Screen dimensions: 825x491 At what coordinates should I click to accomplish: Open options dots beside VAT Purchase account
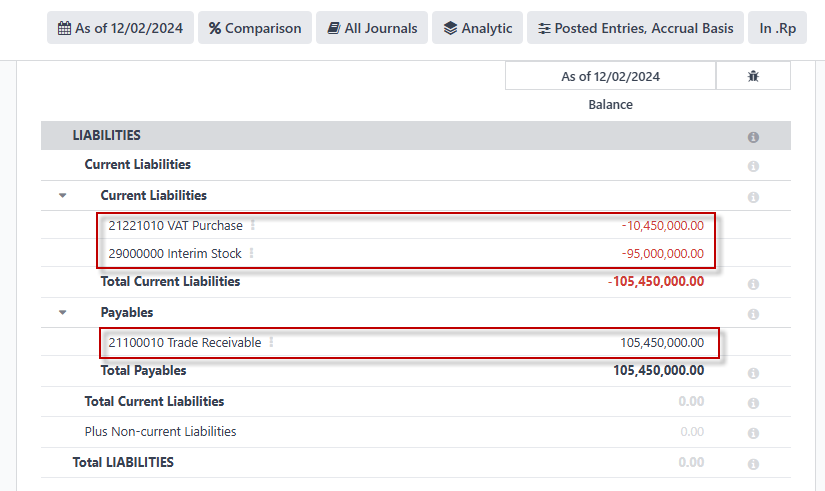pyautogui.click(x=253, y=225)
